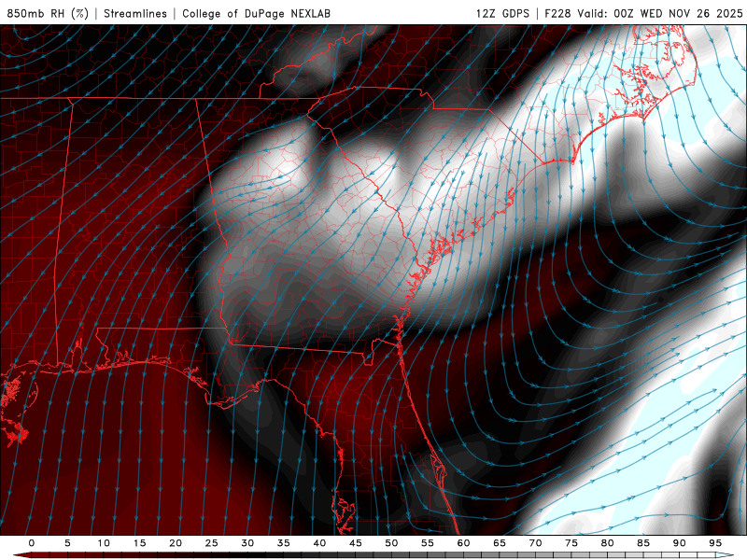Click the '12Z GDPS' model run label
Image resolution: width=747 pixels, height=560 pixels.
(502, 13)
